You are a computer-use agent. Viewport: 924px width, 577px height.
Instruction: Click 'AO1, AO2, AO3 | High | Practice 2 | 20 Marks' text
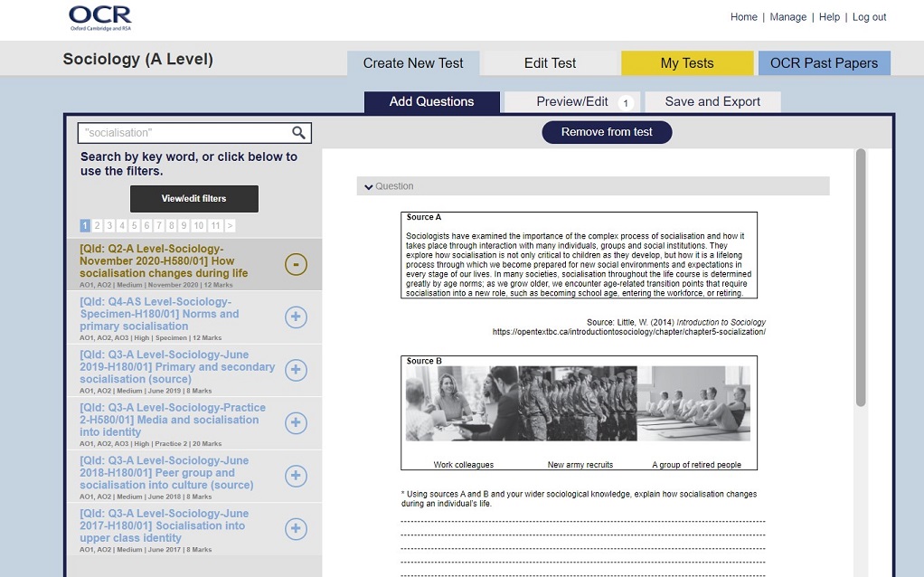point(151,444)
